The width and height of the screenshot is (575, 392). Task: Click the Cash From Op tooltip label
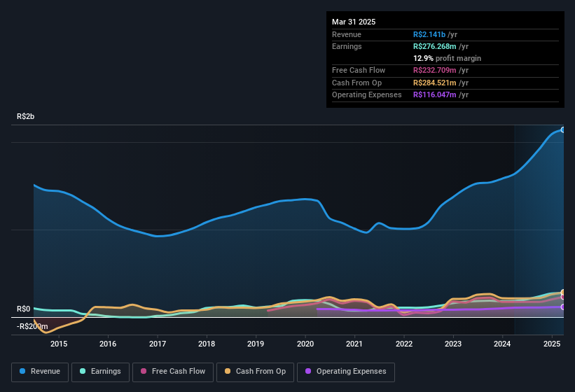[356, 83]
